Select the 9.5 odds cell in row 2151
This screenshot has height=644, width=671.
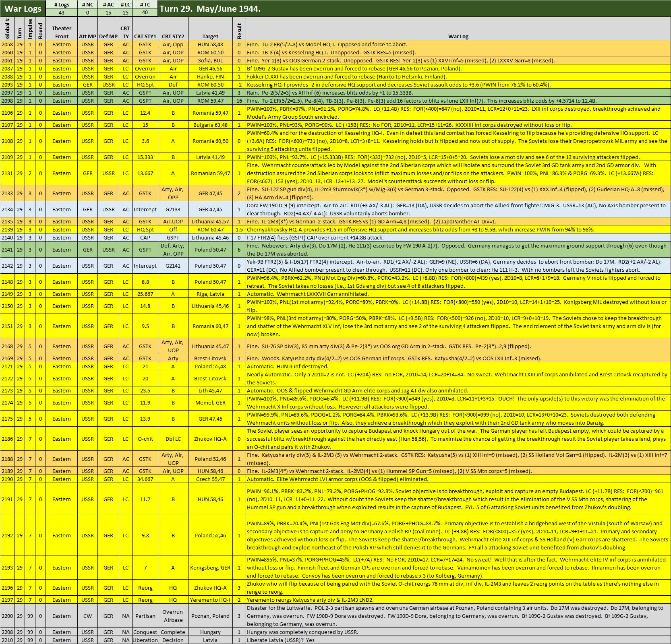coord(145,326)
